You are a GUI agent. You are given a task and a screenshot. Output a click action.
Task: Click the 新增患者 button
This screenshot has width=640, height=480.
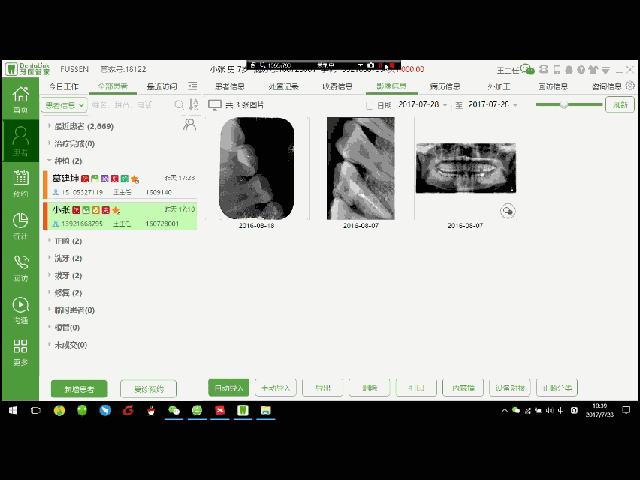[79, 389]
